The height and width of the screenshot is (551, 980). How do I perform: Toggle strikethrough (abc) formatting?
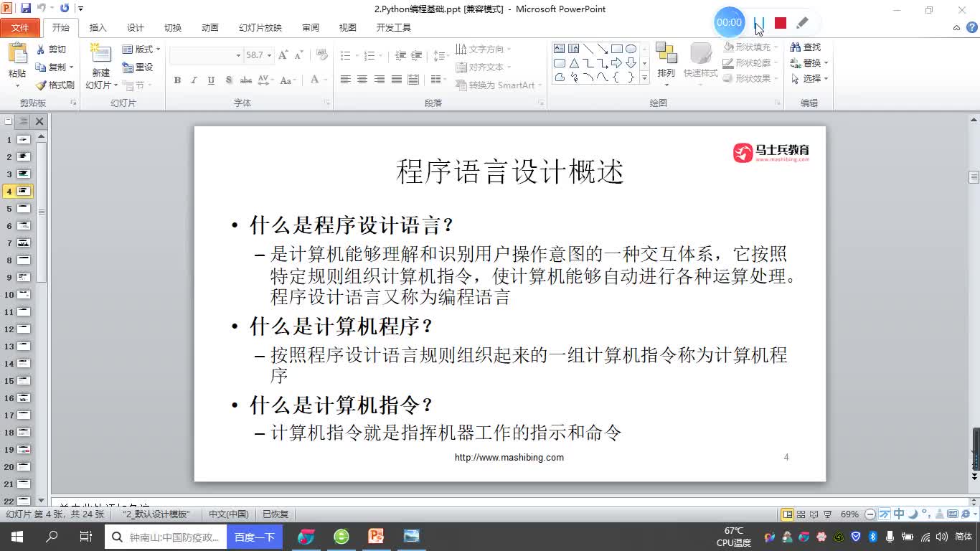click(x=246, y=80)
